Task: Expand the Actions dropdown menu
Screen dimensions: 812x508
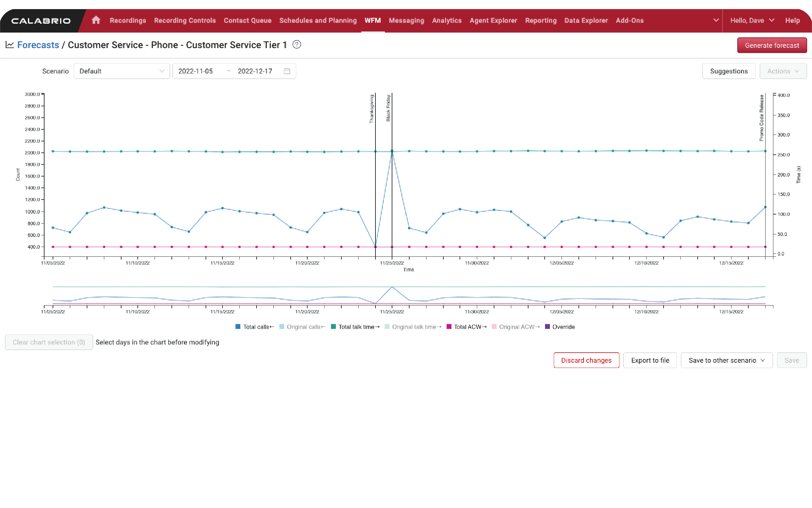Action: (x=783, y=72)
